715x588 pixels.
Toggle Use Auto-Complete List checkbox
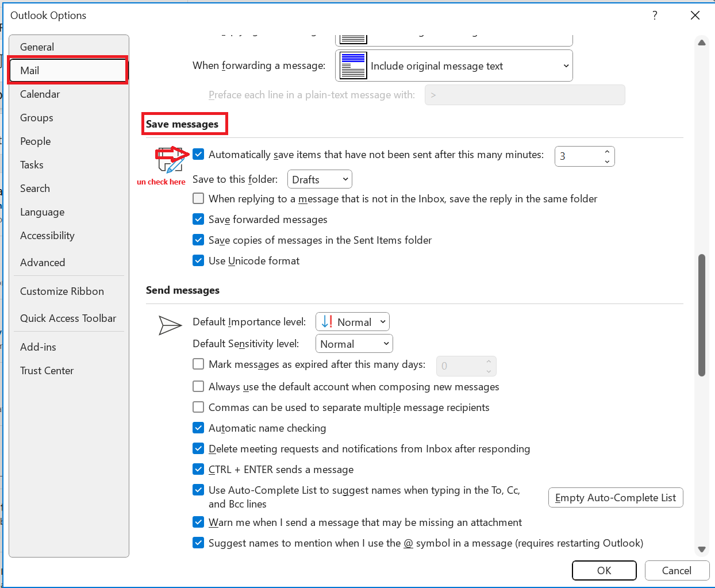pos(198,490)
